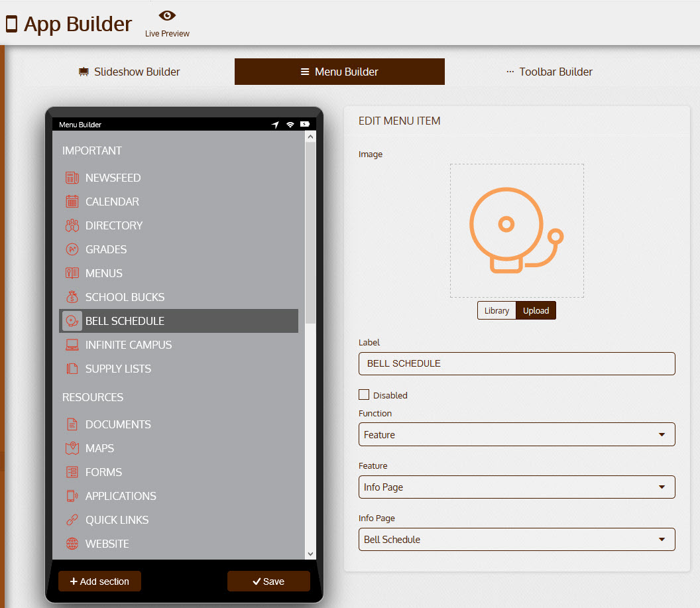Click the RESOURCES section header

point(93,397)
